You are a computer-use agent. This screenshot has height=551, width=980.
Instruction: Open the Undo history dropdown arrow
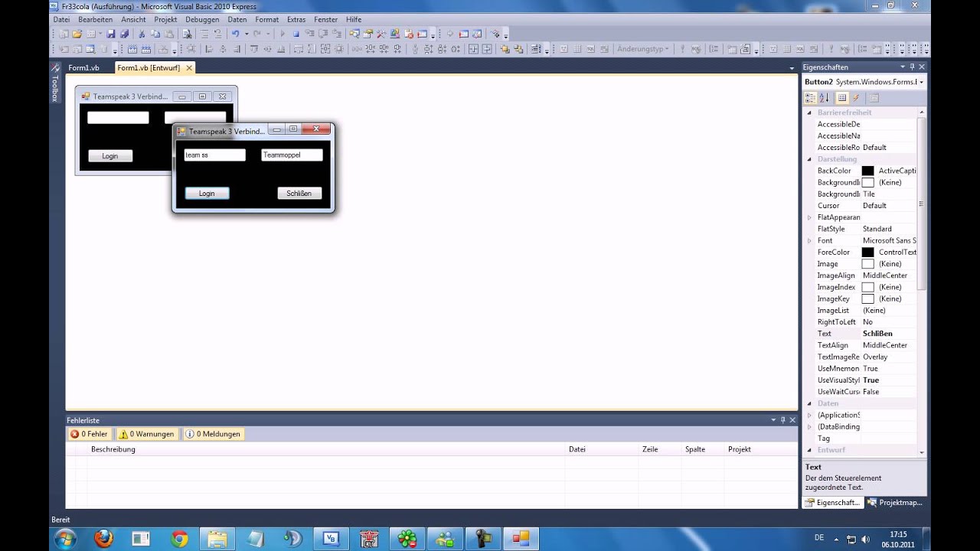247,34
